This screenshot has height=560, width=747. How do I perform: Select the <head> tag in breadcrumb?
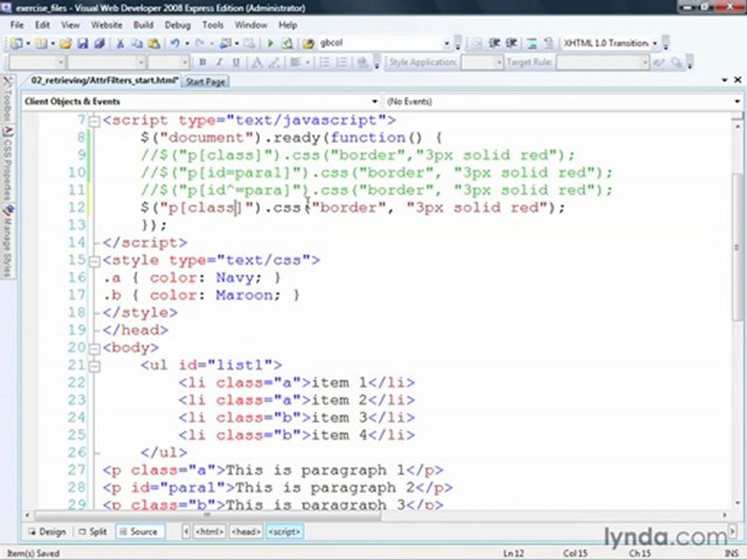click(x=246, y=531)
